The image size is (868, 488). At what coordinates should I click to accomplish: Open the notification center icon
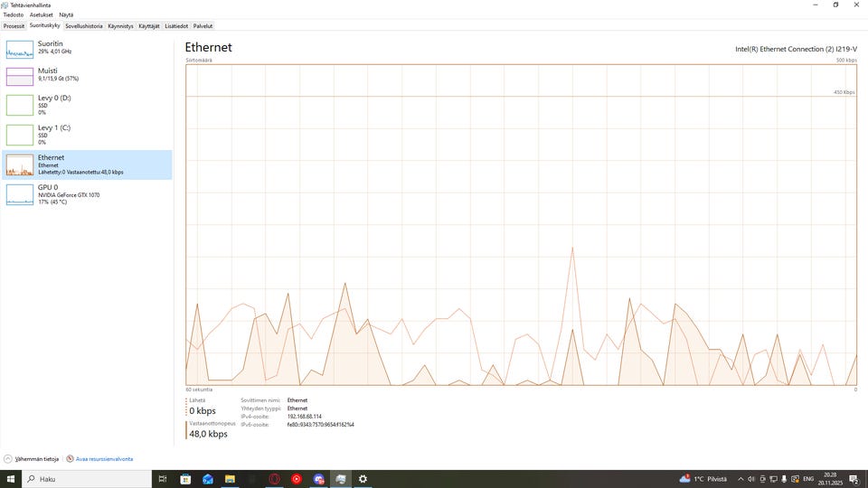[x=854, y=479]
